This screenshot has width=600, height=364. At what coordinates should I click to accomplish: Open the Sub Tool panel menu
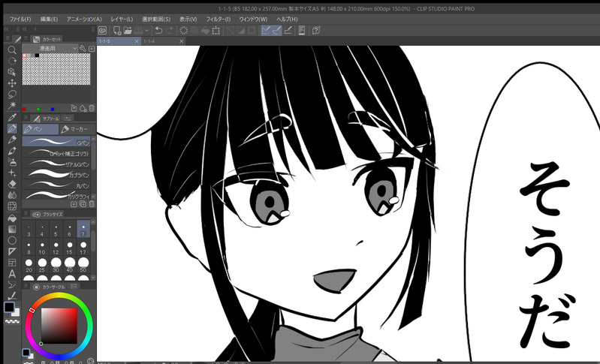26,118
